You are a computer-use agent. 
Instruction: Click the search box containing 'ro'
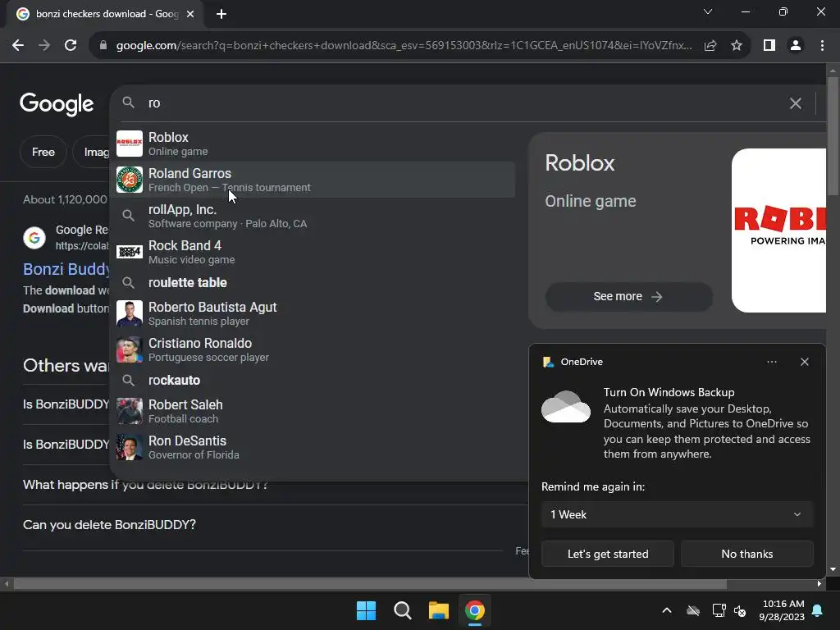(461, 103)
